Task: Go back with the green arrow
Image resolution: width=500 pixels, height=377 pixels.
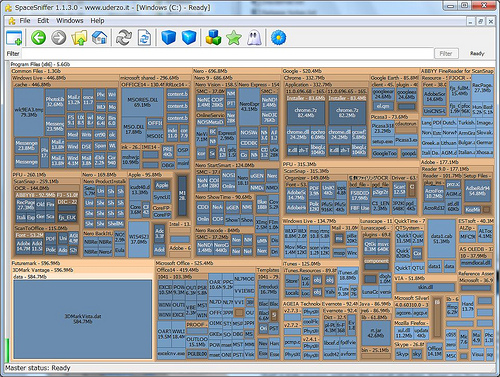Action: coord(38,37)
